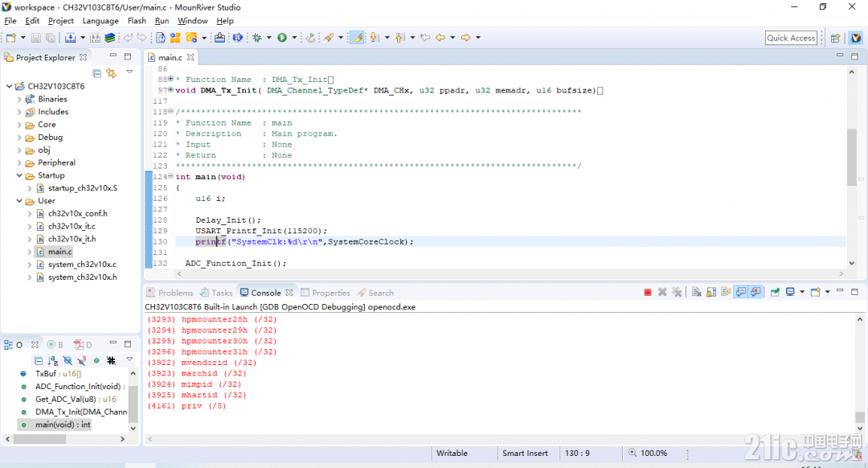The image size is (868, 468).
Task: Collapse the User folder node
Action: click(x=19, y=201)
